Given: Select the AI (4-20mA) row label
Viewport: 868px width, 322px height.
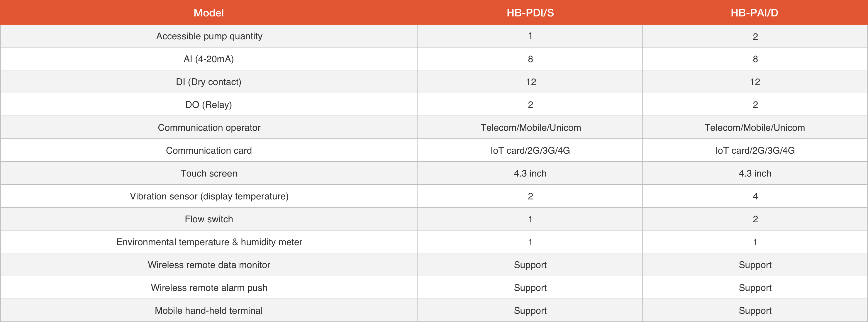Looking at the screenshot, I should 208,59.
